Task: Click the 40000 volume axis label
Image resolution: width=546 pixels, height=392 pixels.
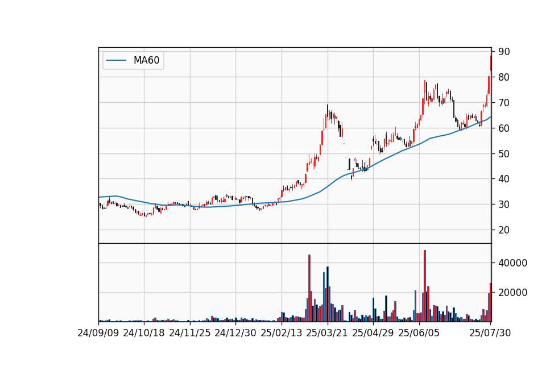Action: pyautogui.click(x=512, y=263)
